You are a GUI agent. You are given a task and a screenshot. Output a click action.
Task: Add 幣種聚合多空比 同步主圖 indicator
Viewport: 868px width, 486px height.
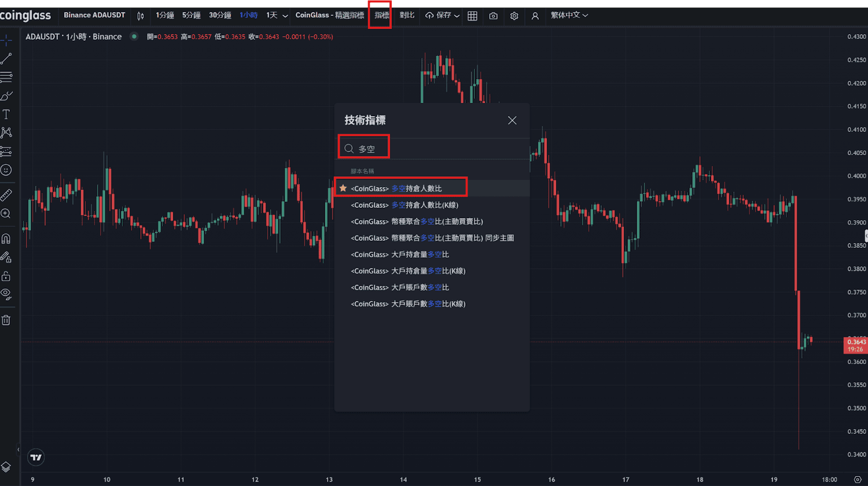432,238
